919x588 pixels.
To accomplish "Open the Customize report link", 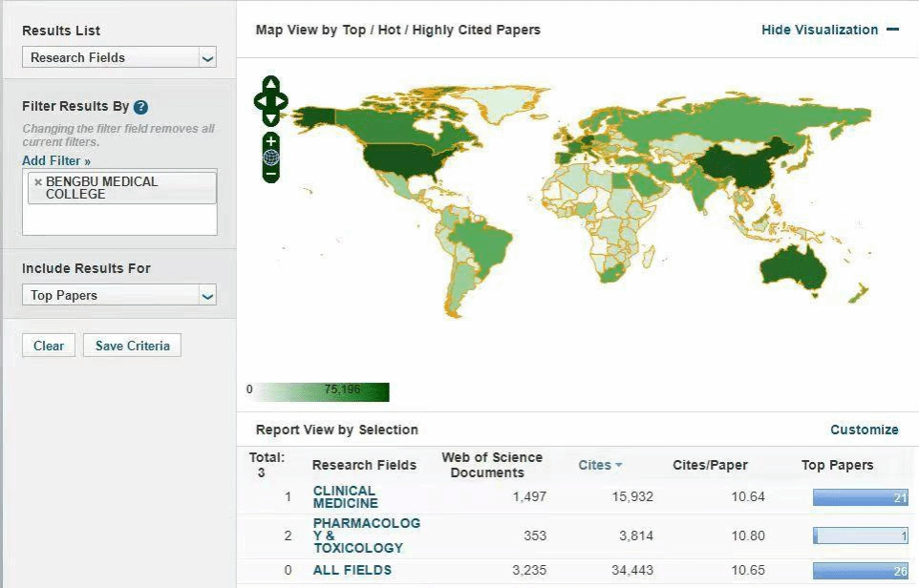I will (x=864, y=430).
